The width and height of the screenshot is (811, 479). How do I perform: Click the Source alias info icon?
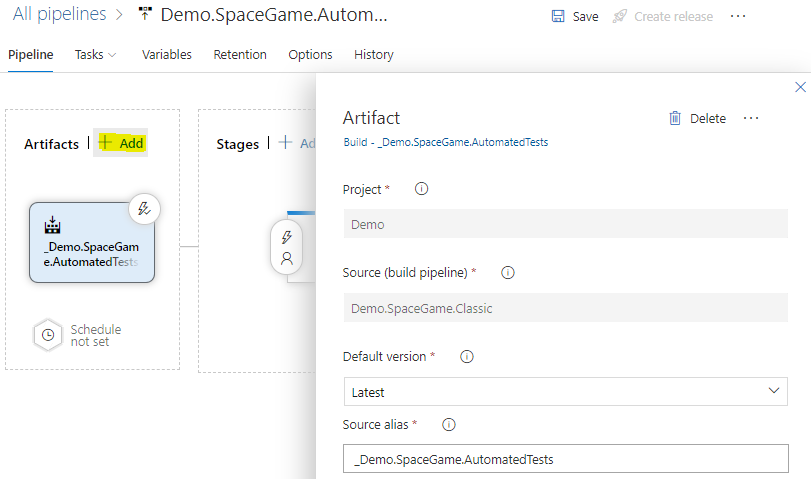tap(449, 424)
